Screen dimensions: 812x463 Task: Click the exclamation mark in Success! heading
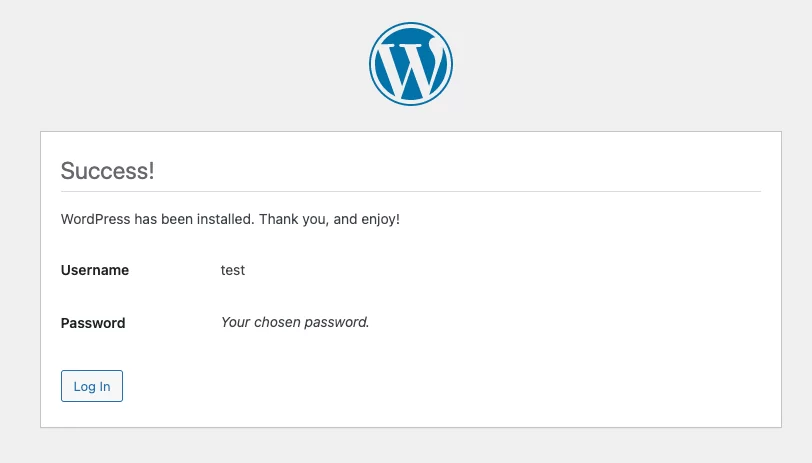point(151,170)
